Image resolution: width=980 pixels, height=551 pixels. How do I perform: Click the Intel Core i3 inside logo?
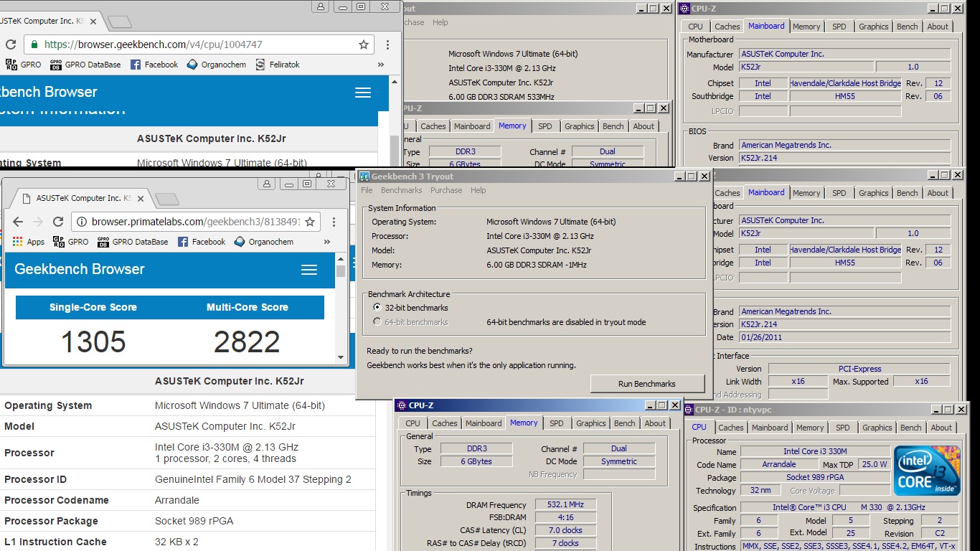926,470
